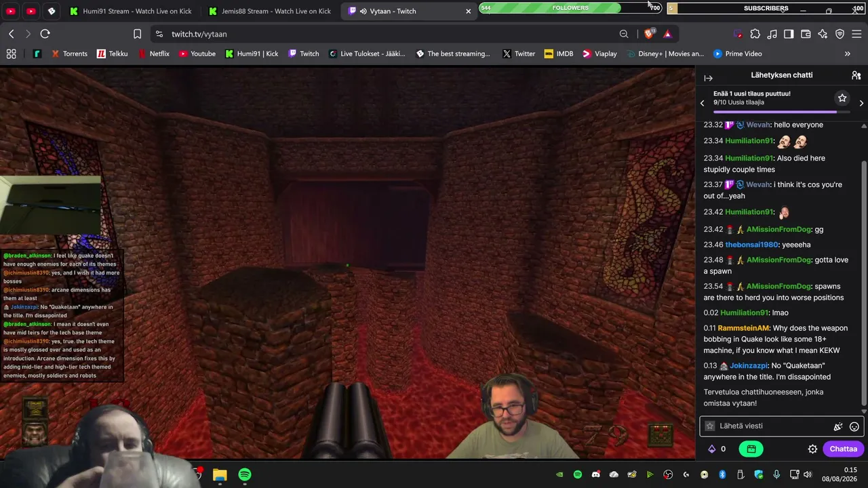Switch to Humi91 Stream Kick tab
This screenshot has width=868, height=488.
(x=131, y=11)
